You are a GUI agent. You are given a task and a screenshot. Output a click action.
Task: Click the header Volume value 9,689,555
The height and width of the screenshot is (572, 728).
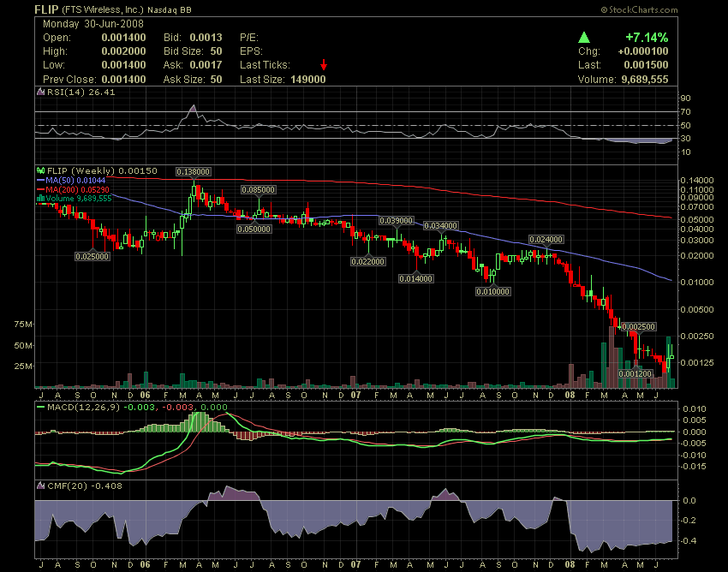645,80
